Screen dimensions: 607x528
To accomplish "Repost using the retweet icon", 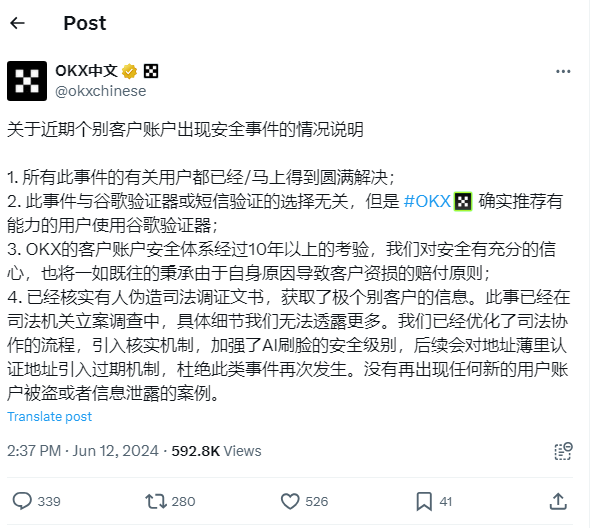I will point(156,499).
